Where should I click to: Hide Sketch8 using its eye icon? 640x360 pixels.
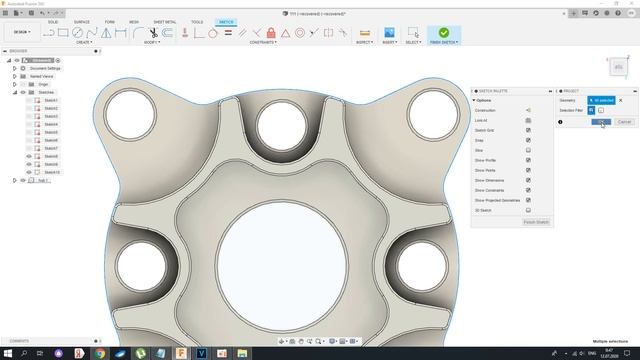click(x=29, y=156)
